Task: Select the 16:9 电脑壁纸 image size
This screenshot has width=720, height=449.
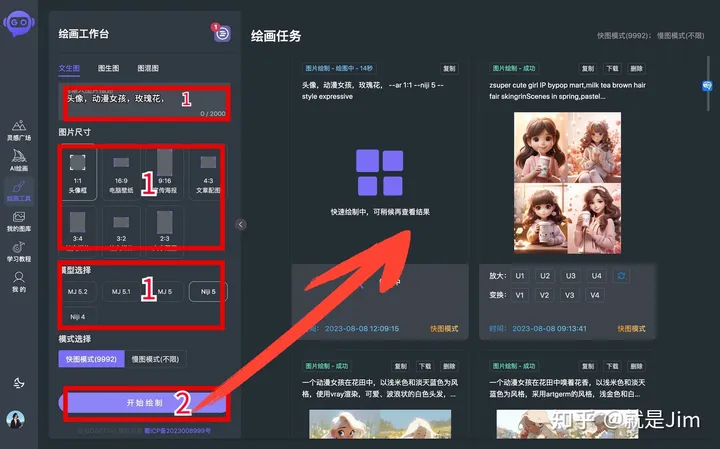Action: click(x=121, y=171)
